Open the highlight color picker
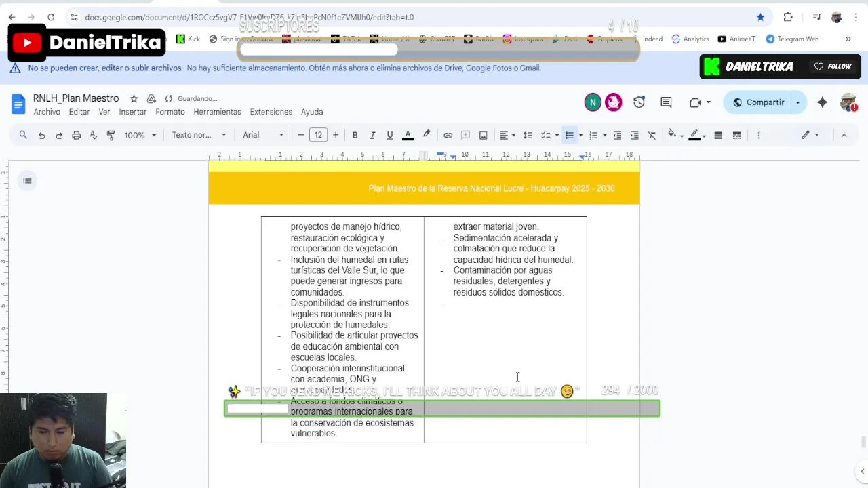This screenshot has width=868, height=488. pyautogui.click(x=427, y=135)
